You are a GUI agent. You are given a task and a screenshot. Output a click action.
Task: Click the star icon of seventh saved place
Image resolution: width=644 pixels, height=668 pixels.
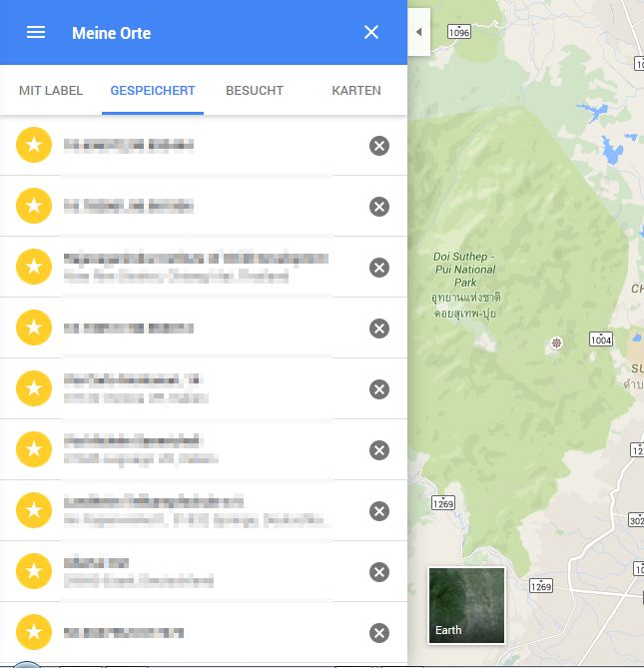point(34,510)
